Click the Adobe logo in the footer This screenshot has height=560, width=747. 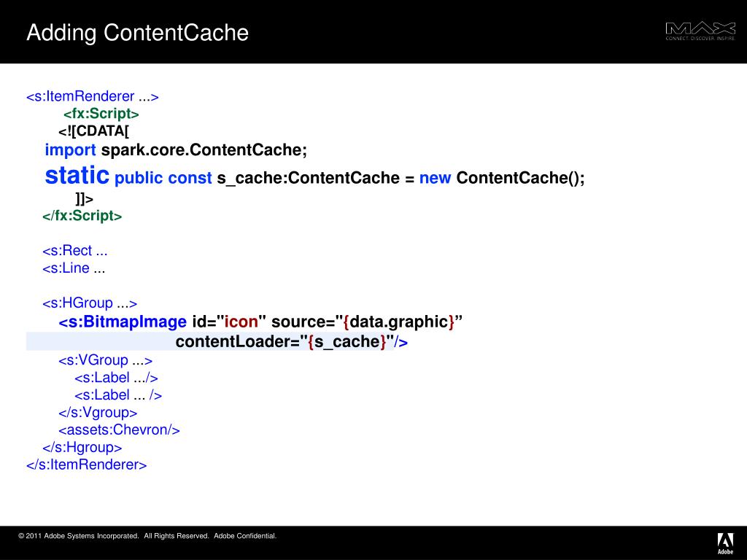pos(726,543)
